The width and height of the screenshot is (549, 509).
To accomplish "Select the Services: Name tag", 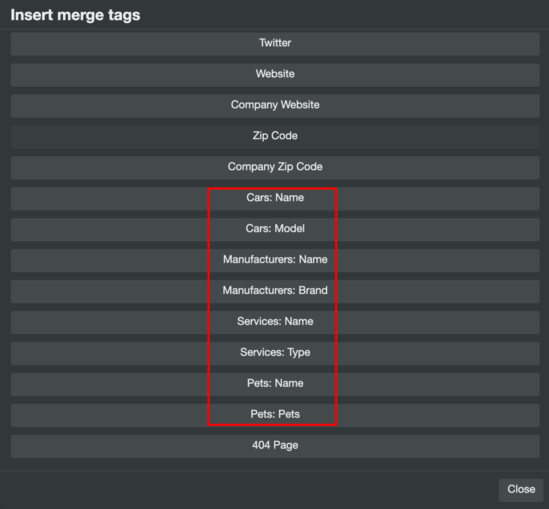I will coord(275,322).
